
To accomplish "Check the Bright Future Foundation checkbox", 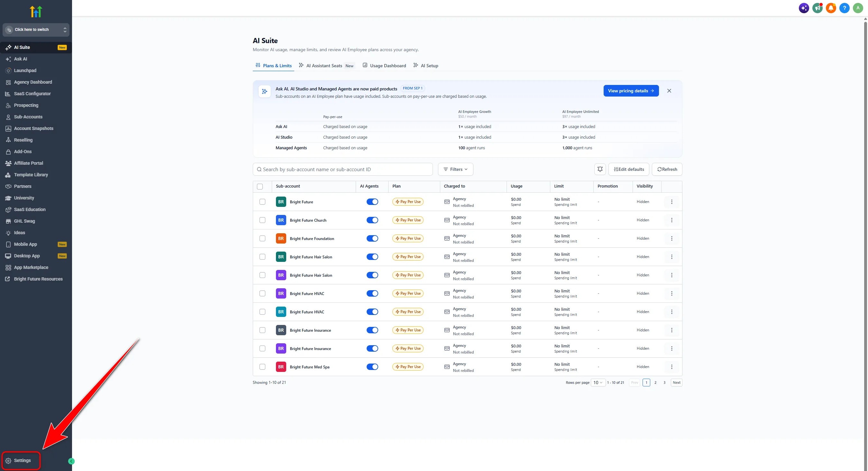I will point(262,238).
